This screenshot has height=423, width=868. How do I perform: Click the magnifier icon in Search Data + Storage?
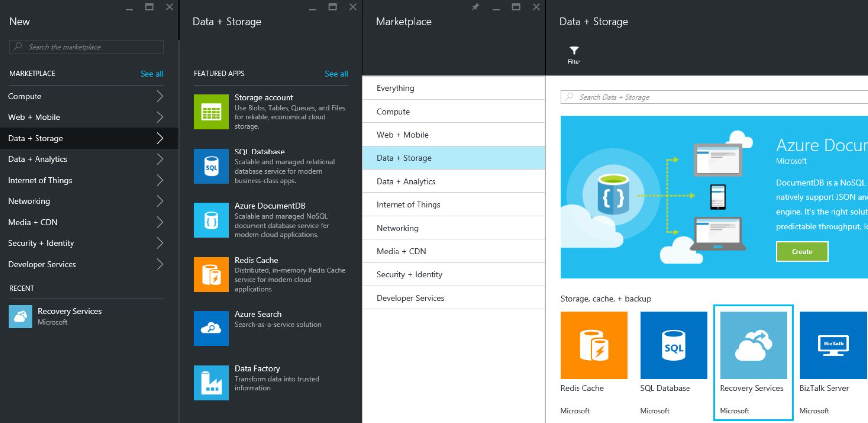click(569, 97)
